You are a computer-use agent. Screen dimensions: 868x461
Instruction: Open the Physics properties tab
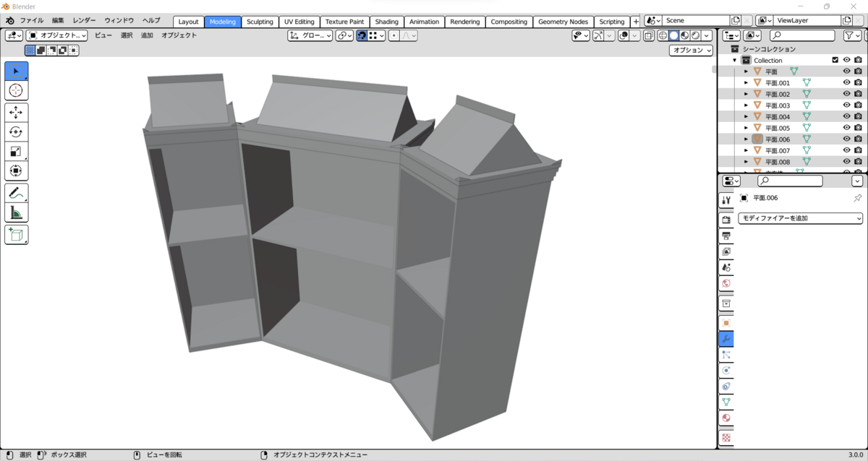726,370
